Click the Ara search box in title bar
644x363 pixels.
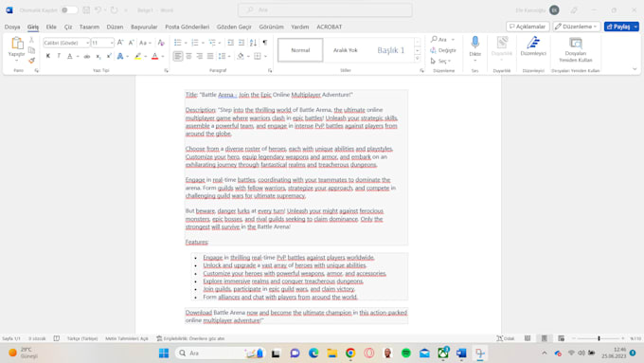[x=325, y=9]
